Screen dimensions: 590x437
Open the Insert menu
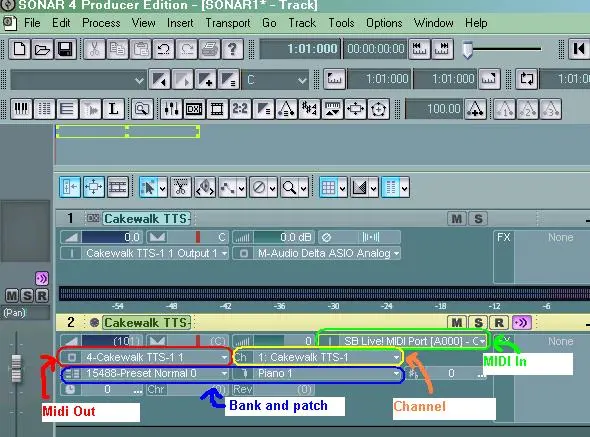180,23
